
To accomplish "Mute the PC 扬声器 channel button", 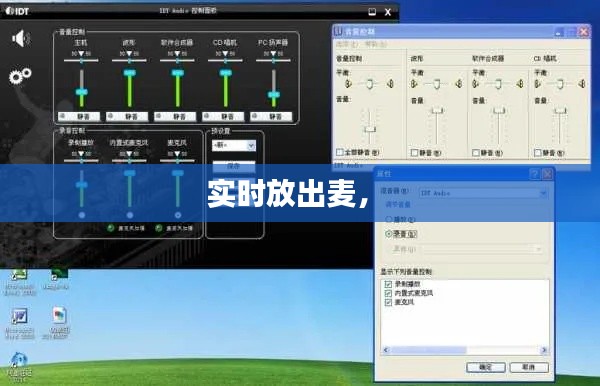I will [271, 116].
